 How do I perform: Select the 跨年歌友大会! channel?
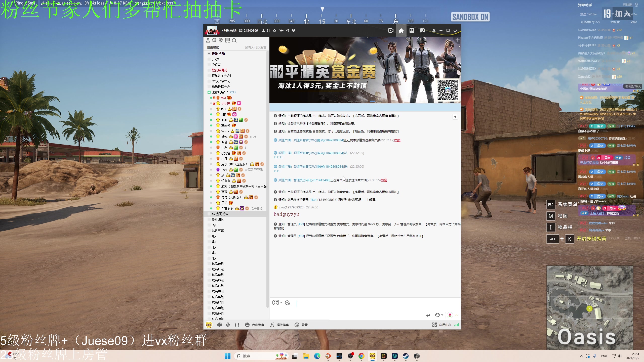pos(221,76)
